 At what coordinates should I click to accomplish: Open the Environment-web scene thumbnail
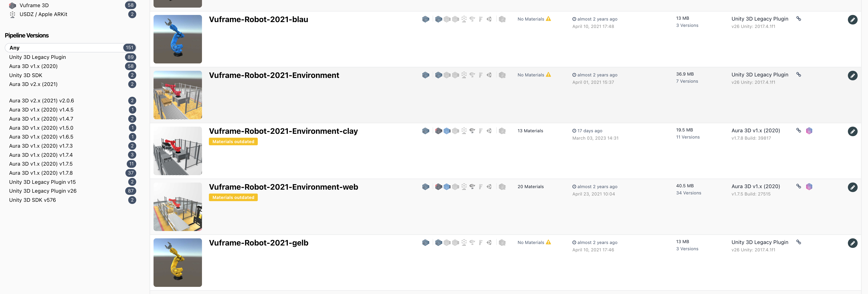tap(178, 207)
